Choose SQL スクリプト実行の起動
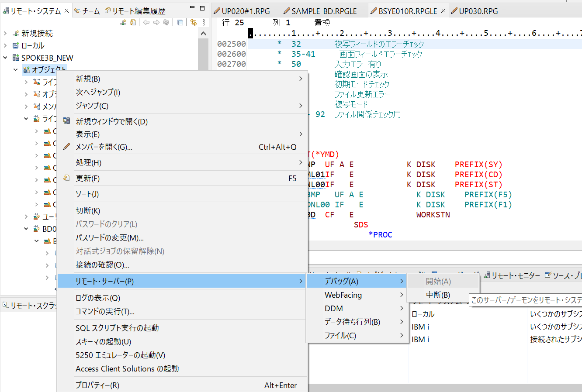Screen dimensions: 582x392 pos(182,328)
